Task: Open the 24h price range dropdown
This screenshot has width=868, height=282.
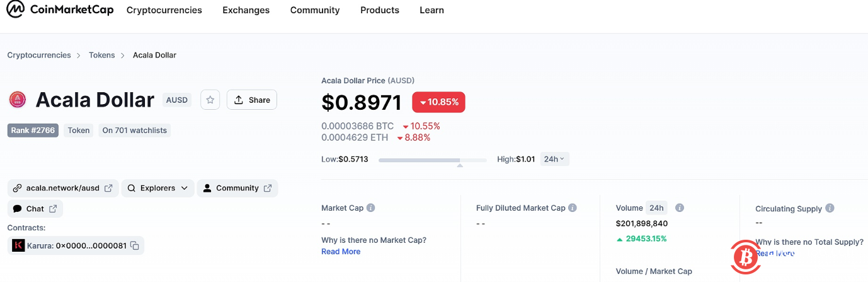Action: click(x=554, y=159)
